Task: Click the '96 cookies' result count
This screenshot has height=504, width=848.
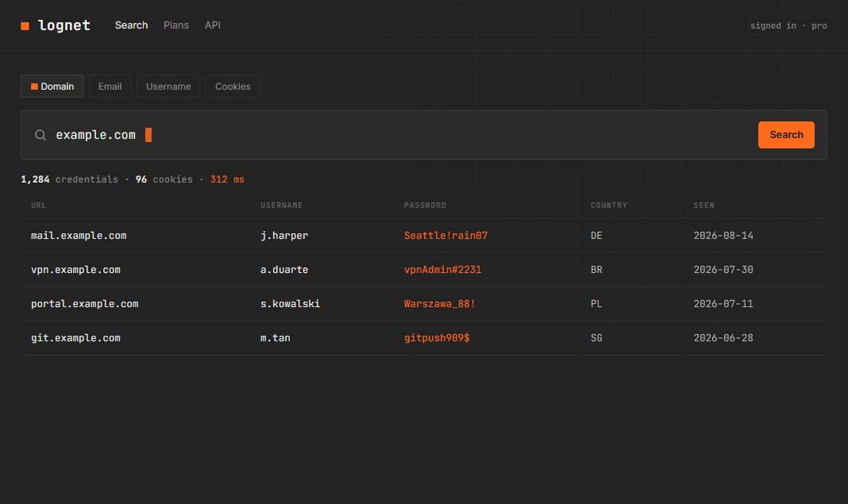Action: (x=164, y=179)
